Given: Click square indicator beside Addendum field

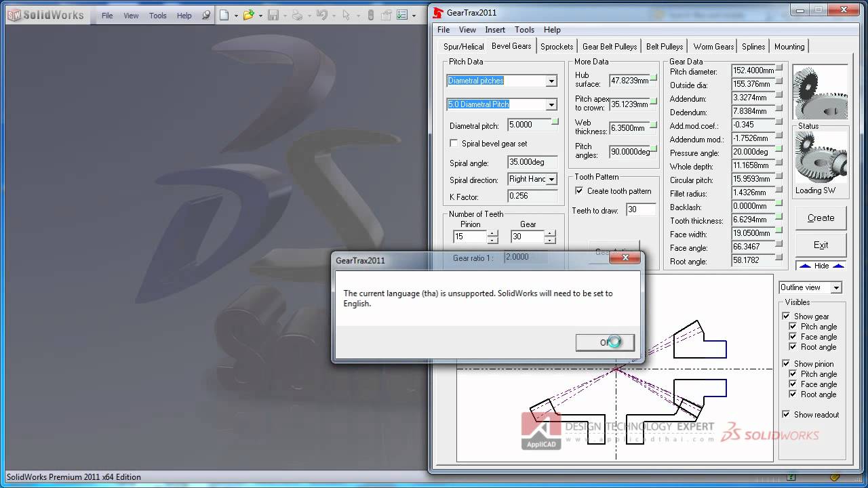Looking at the screenshot, I should 779,95.
